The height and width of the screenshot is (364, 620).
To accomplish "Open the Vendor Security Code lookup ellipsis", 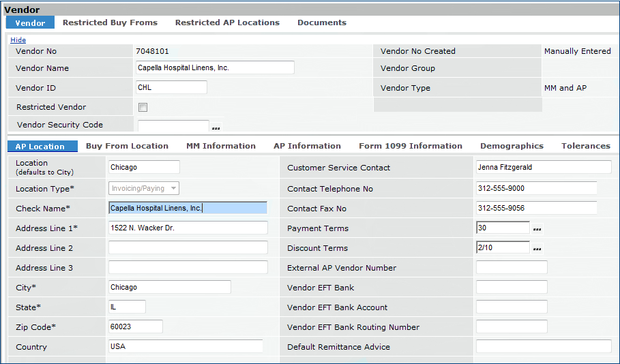I will coord(216,127).
